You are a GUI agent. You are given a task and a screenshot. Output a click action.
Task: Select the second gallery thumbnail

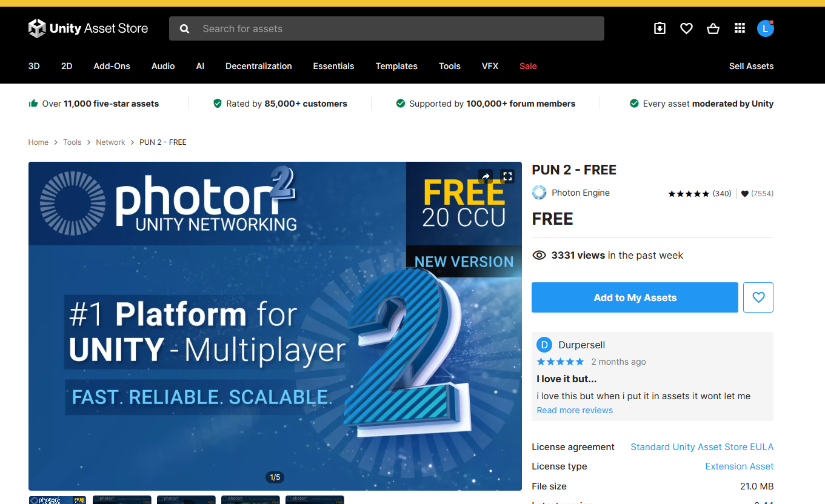[122, 500]
